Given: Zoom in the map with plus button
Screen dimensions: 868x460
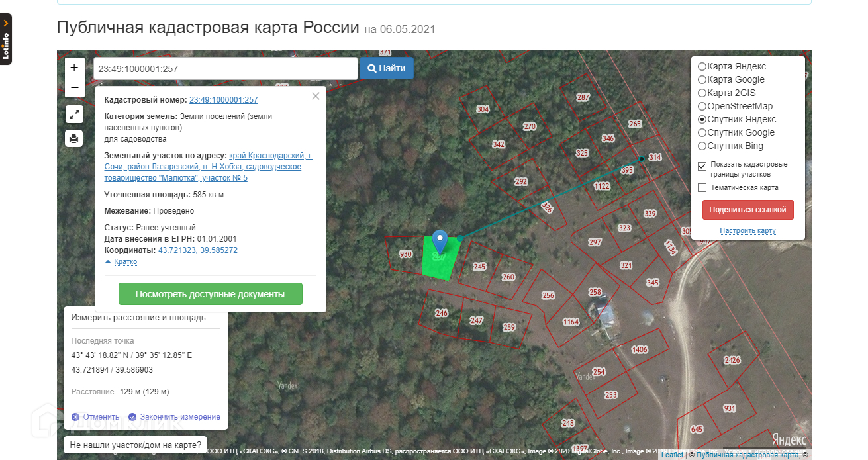Looking at the screenshot, I should [x=74, y=68].
